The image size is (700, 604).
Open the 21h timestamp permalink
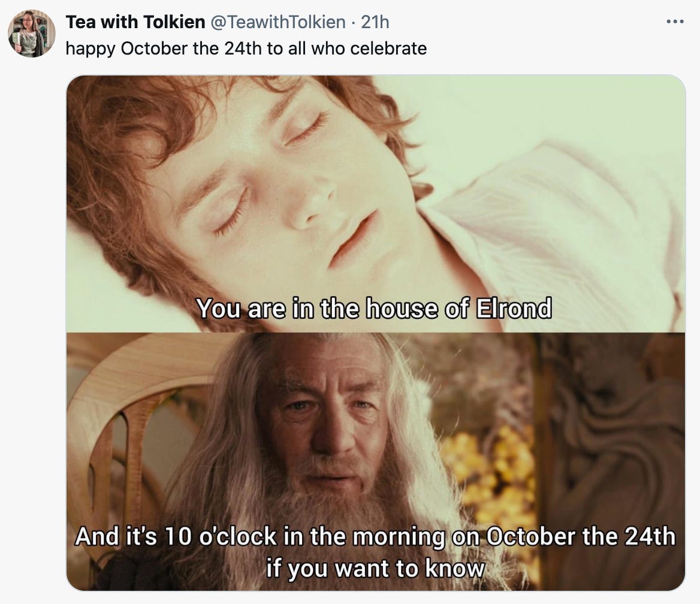click(x=375, y=22)
